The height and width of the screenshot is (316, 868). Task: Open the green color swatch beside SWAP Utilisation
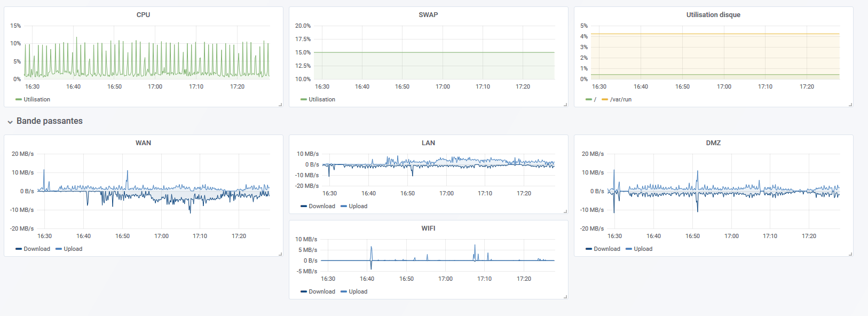coord(304,99)
